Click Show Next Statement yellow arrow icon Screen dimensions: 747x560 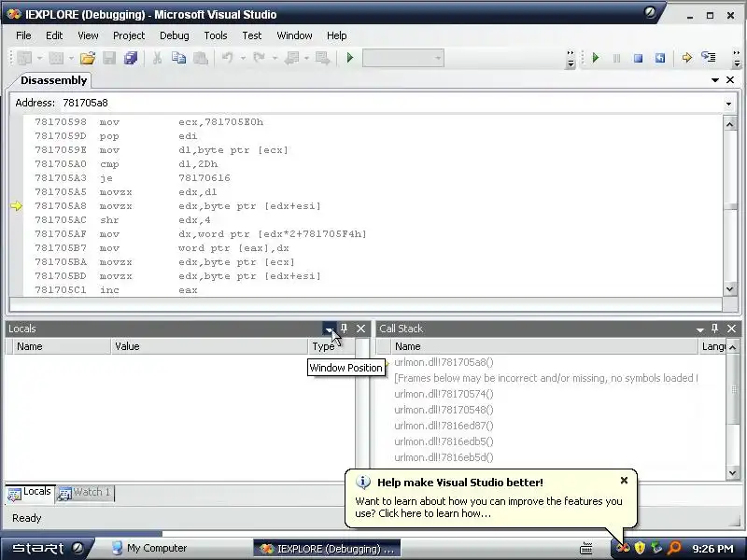click(x=686, y=58)
